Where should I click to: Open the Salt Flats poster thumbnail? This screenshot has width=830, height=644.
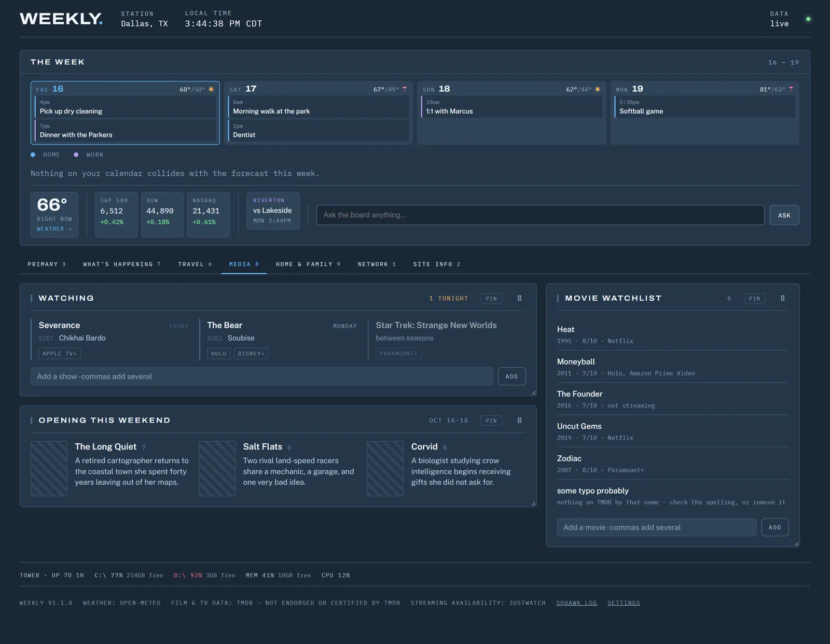coord(217,469)
